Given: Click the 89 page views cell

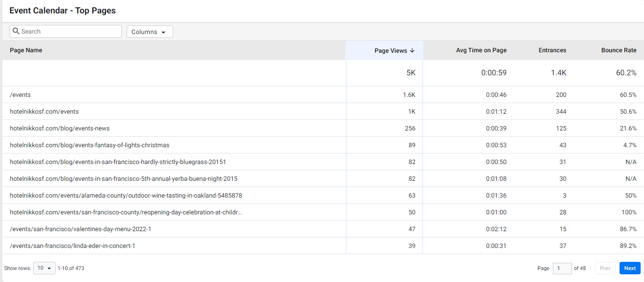Looking at the screenshot, I should click(x=412, y=145).
